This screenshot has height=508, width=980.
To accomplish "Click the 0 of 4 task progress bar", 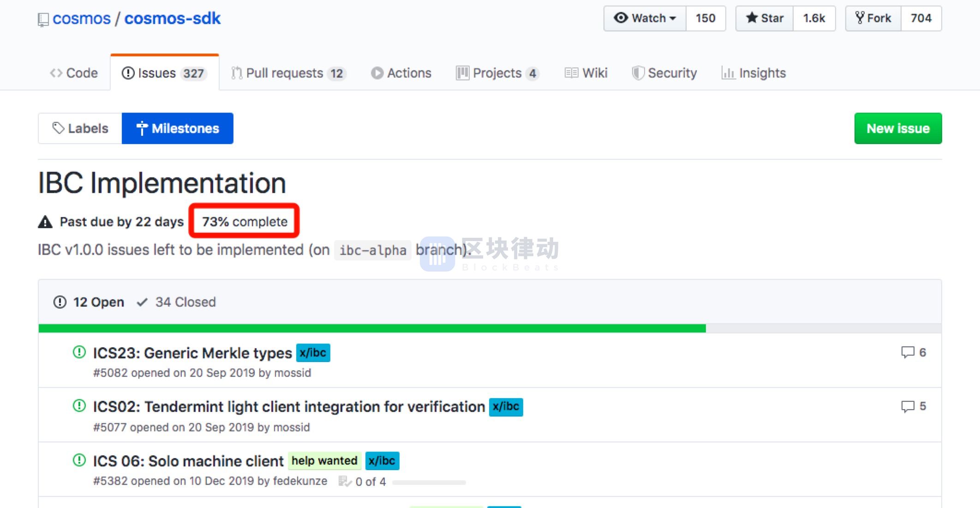I will [429, 483].
